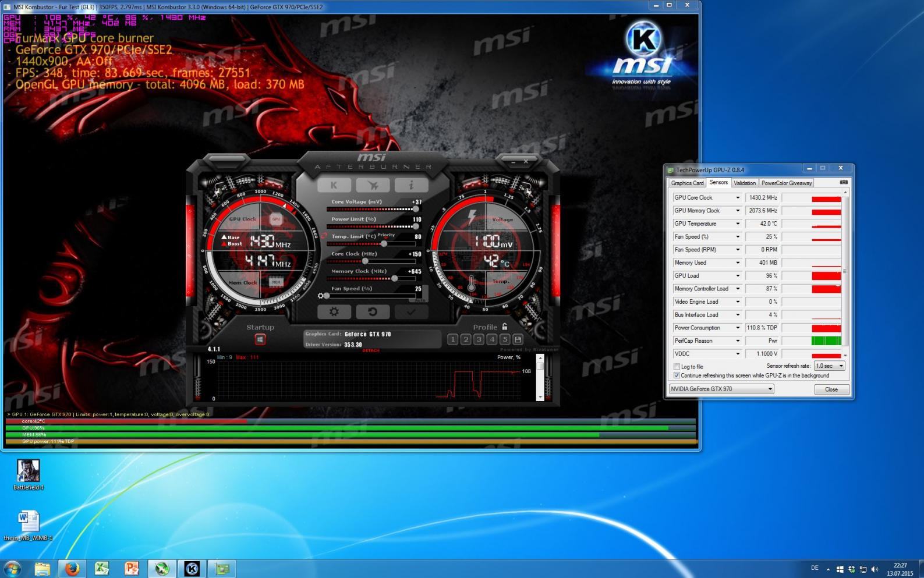Enable the Log to file checkbox

click(x=677, y=367)
